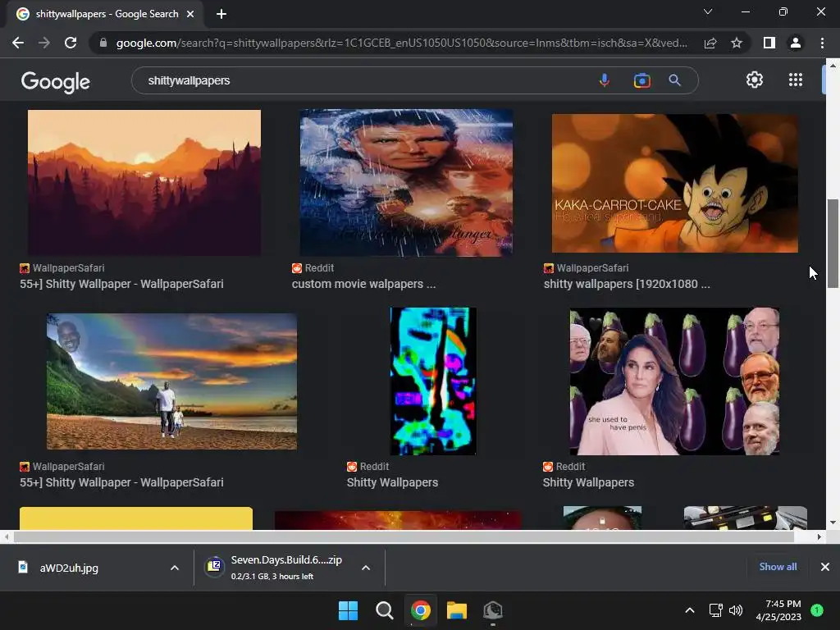The width and height of the screenshot is (840, 630).
Task: Open the green notification badge
Action: (x=817, y=610)
